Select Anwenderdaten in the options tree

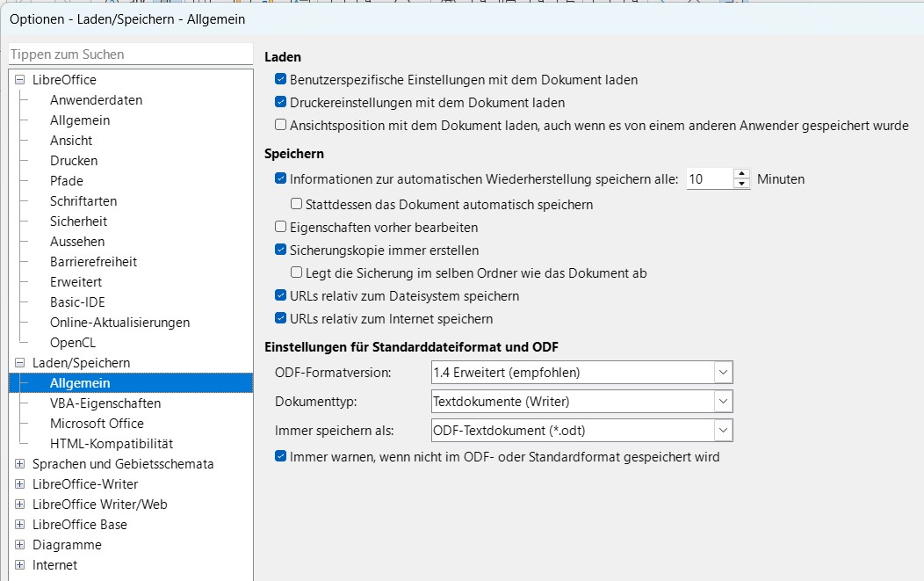coord(96,100)
